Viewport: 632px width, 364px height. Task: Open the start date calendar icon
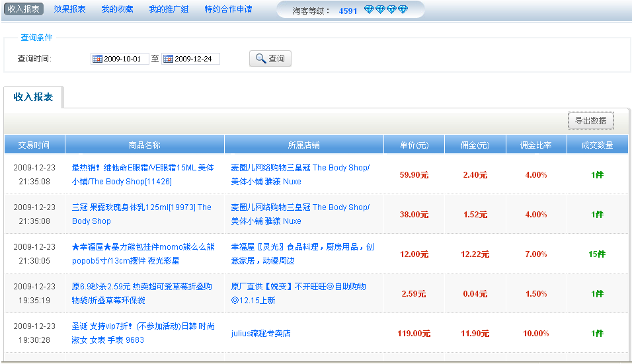[x=97, y=59]
